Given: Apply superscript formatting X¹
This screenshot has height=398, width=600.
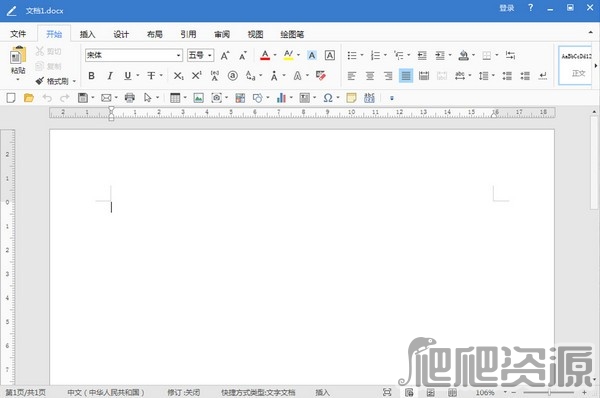Looking at the screenshot, I should click(x=196, y=75).
